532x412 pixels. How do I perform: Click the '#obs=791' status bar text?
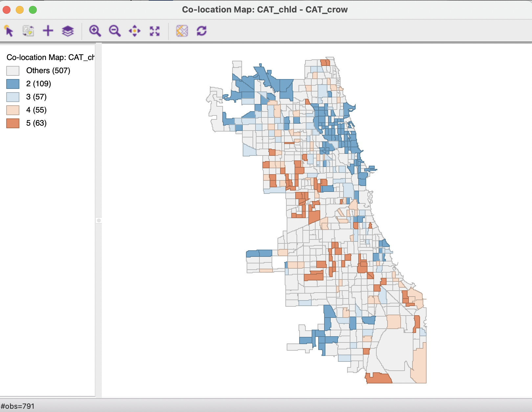point(17,406)
